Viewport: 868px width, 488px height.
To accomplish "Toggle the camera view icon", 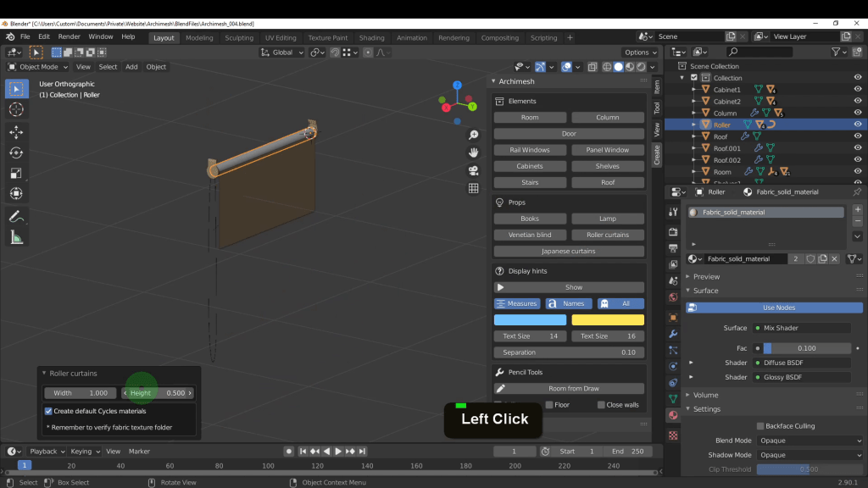I will [474, 170].
